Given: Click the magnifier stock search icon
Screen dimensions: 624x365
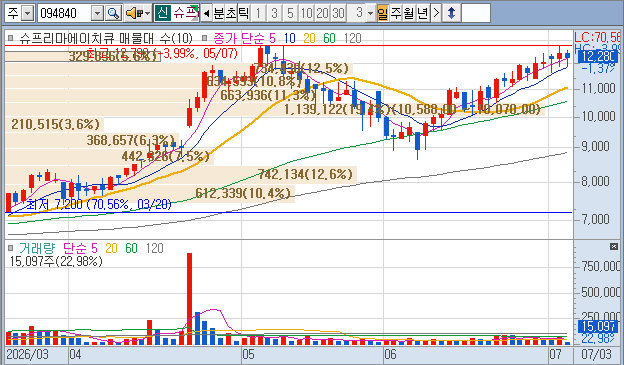Looking at the screenshot, I should [x=113, y=13].
